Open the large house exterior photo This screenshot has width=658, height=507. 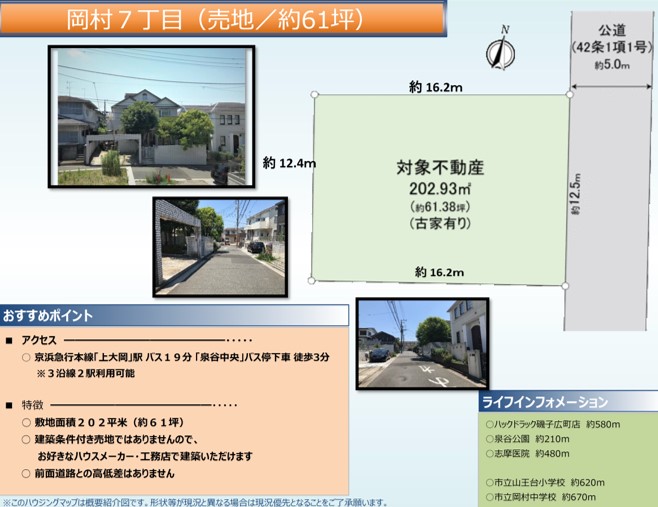pyautogui.click(x=150, y=114)
